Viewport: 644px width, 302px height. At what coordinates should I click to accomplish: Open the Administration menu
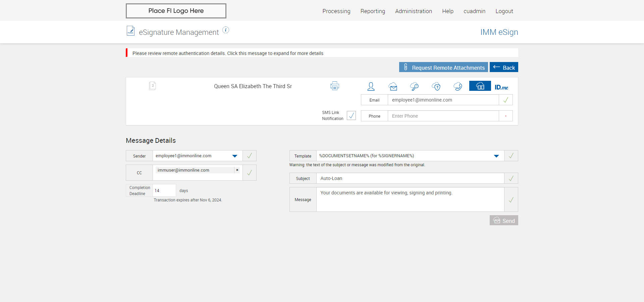click(x=413, y=11)
